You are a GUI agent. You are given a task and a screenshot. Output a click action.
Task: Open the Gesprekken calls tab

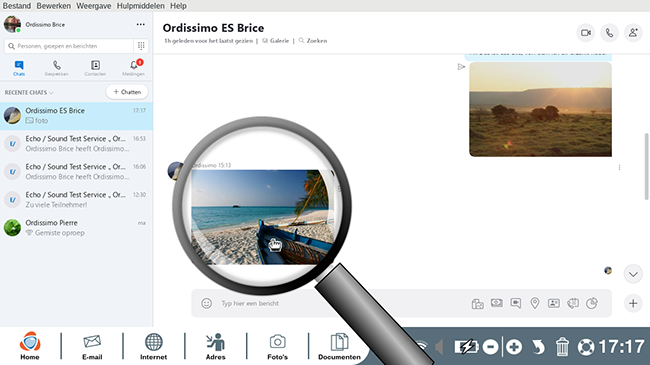(57, 68)
